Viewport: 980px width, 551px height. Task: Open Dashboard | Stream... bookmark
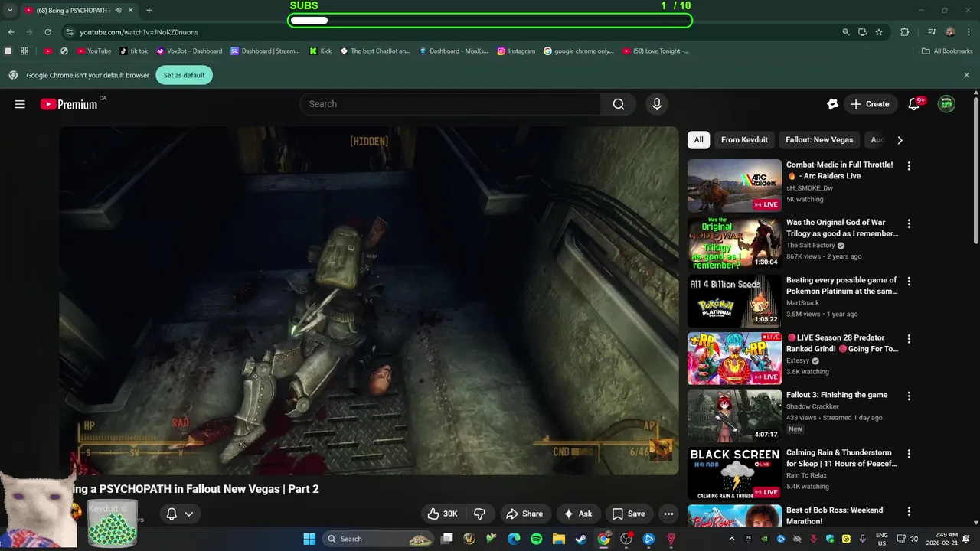(x=265, y=51)
